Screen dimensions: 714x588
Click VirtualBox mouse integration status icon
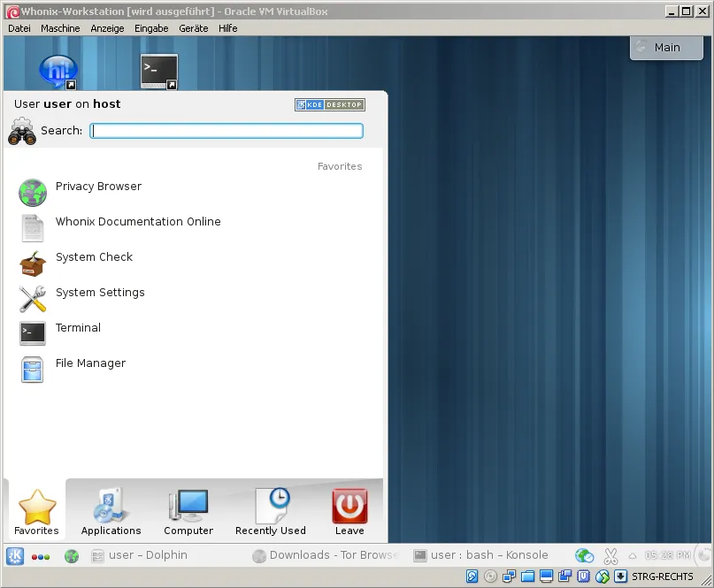pos(603,577)
